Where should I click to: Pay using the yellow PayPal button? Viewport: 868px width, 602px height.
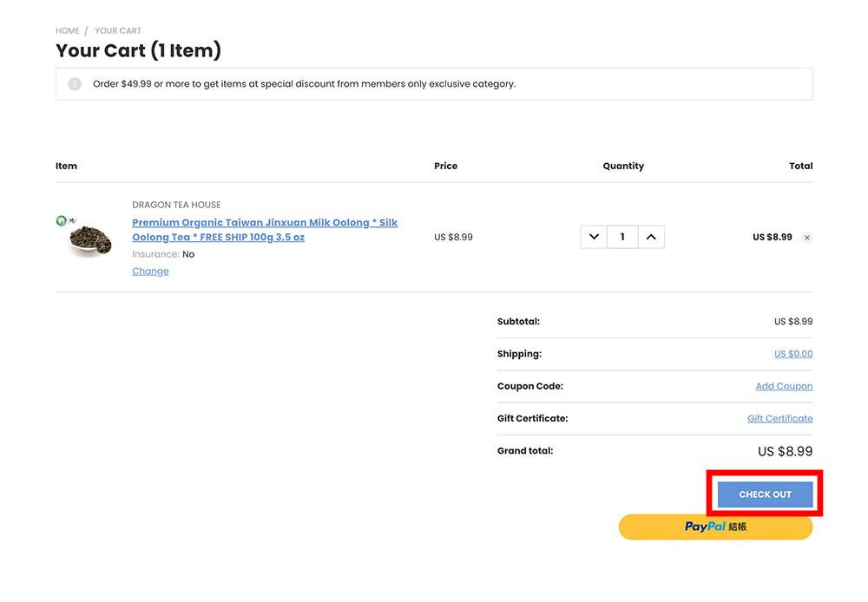click(x=715, y=527)
